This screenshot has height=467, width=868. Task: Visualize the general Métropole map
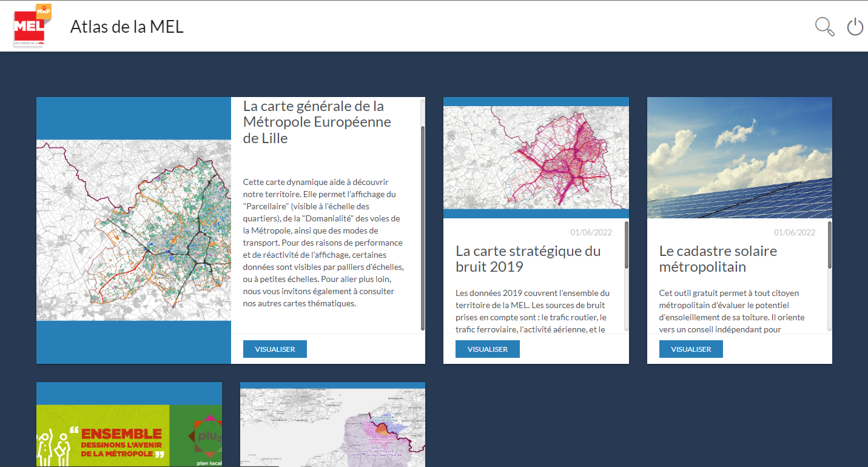pyautogui.click(x=275, y=349)
